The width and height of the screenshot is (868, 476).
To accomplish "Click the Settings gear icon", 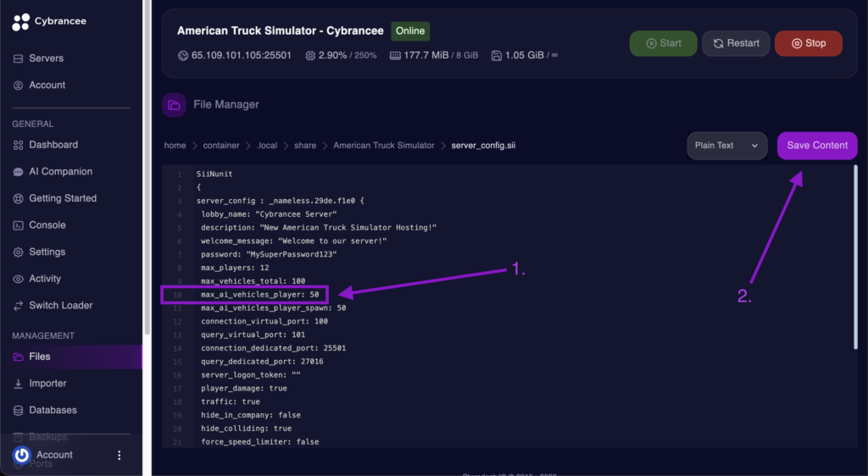I will [x=19, y=252].
